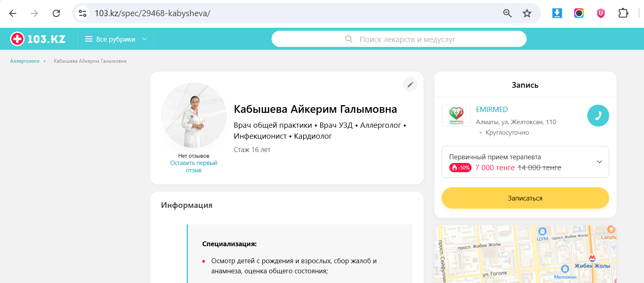Go back to the previous page
644x283 pixels.
13,13
